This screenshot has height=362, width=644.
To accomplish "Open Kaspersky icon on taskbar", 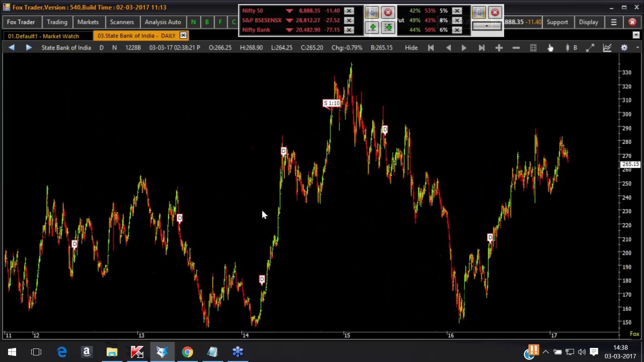I will coord(137,352).
